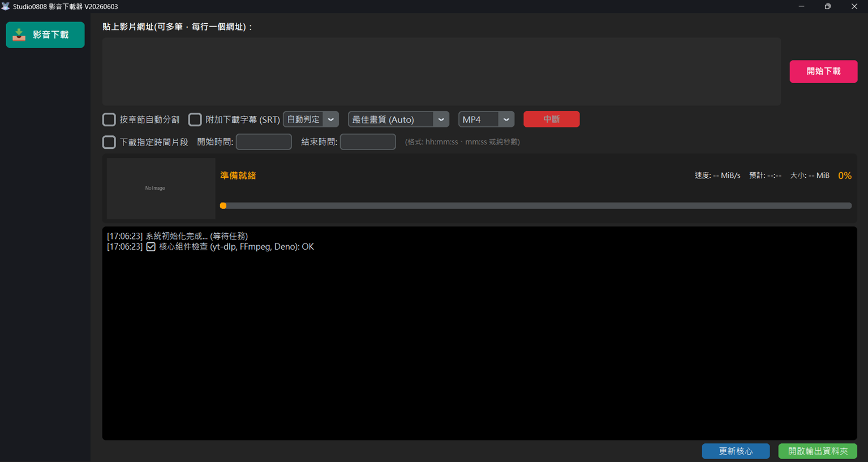Click the 更新核心 button

click(736, 451)
